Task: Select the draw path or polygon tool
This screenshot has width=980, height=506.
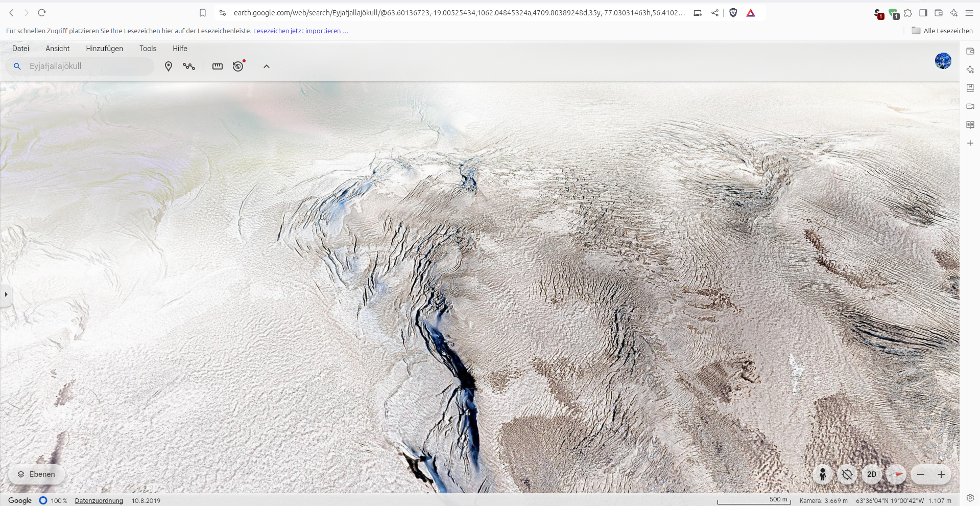Action: point(189,66)
